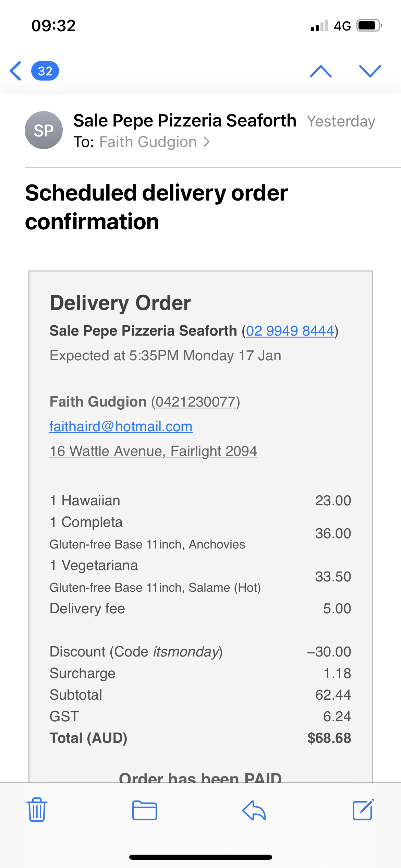Tap the To: Faith Gudgion recipient

tap(148, 142)
